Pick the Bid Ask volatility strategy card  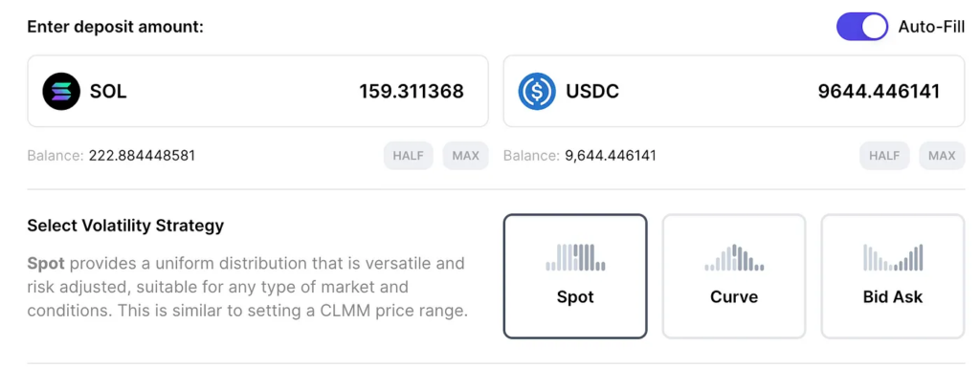(893, 276)
